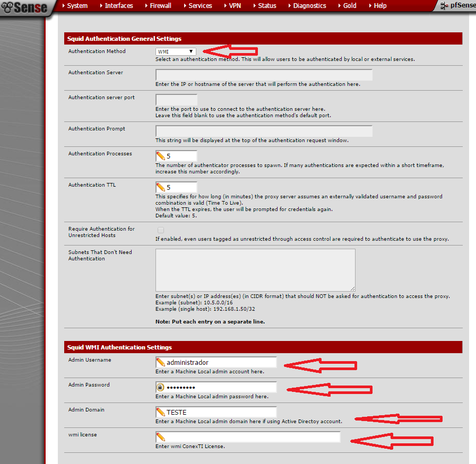The width and height of the screenshot is (476, 464).
Task: Toggle Require Authentication for Unrestricted Hosts checkbox
Action: (x=161, y=230)
